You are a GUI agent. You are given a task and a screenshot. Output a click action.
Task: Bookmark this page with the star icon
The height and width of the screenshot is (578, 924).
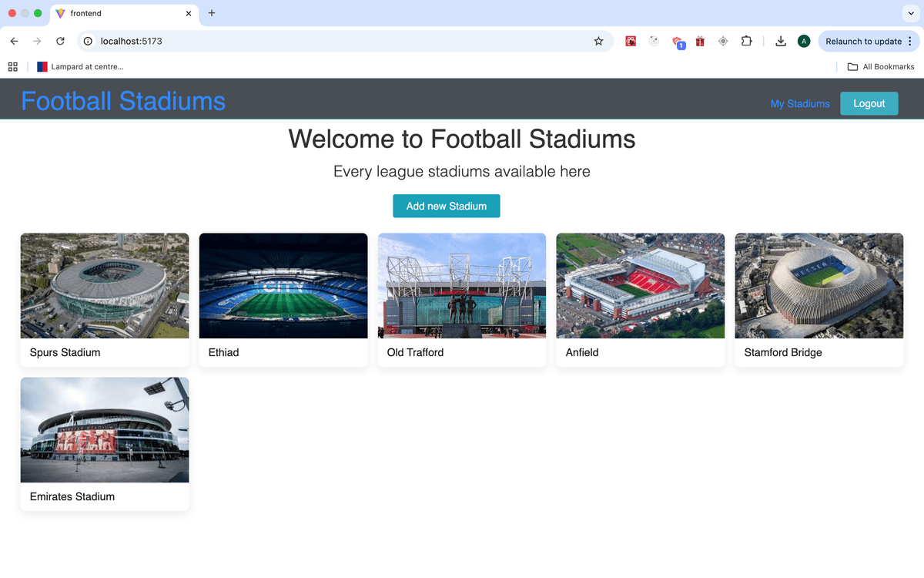598,42
